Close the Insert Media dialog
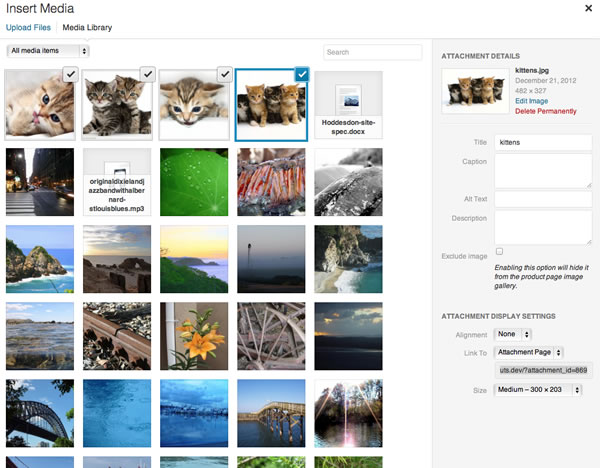The width and height of the screenshot is (600, 468). point(589,8)
